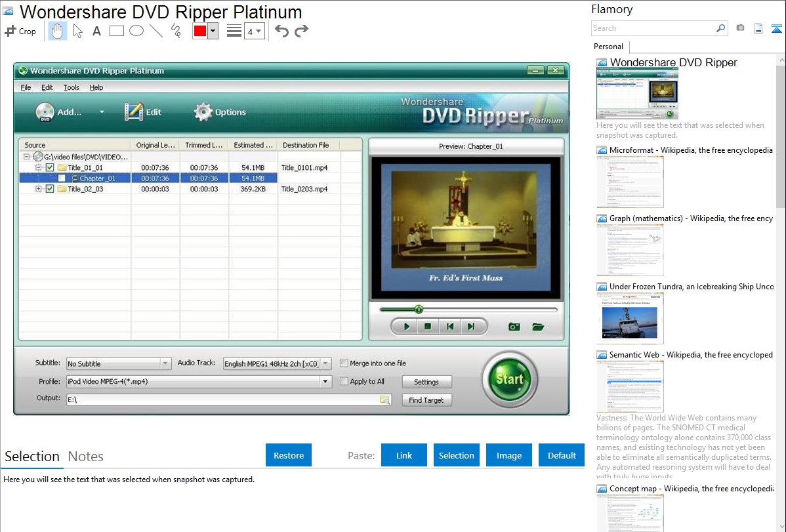Open Semantic Web snapshot title
This screenshot has width=786, height=532.
click(691, 354)
